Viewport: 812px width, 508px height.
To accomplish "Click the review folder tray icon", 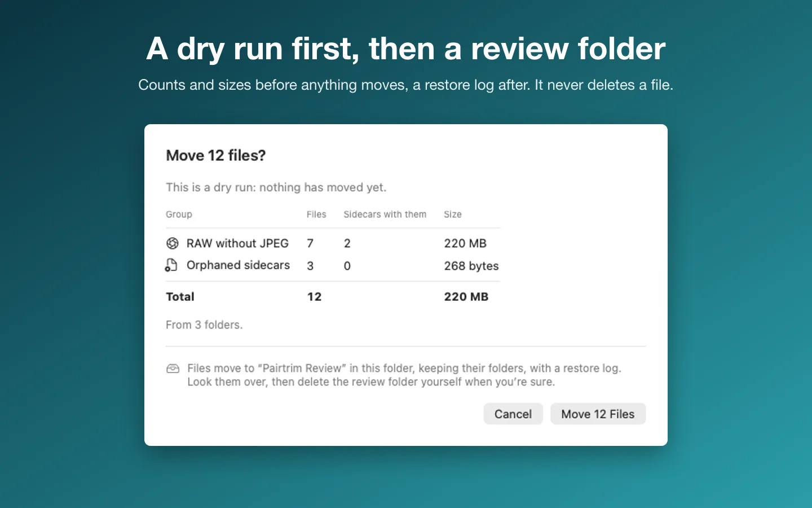I will pyautogui.click(x=173, y=369).
